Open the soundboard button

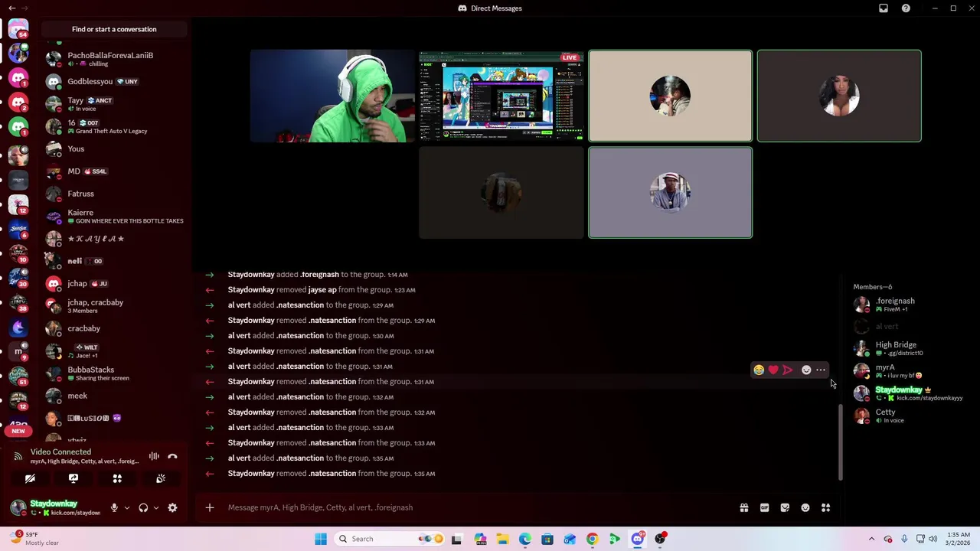161,478
